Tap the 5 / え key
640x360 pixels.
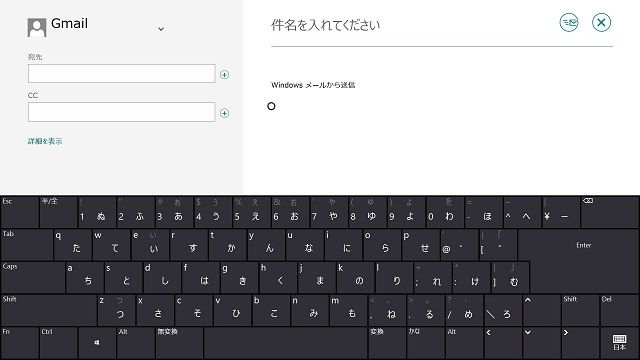point(251,212)
